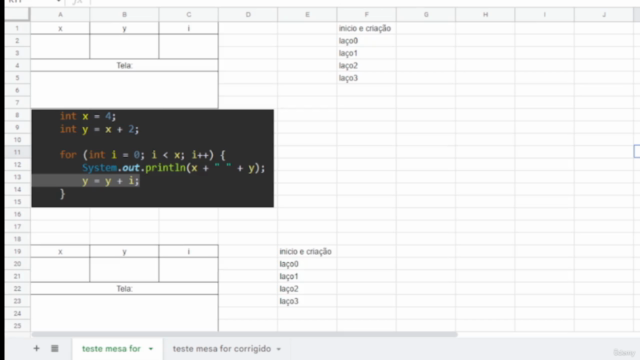The height and width of the screenshot is (360, 640).
Task: Select row 11 header
Action: (17, 152)
